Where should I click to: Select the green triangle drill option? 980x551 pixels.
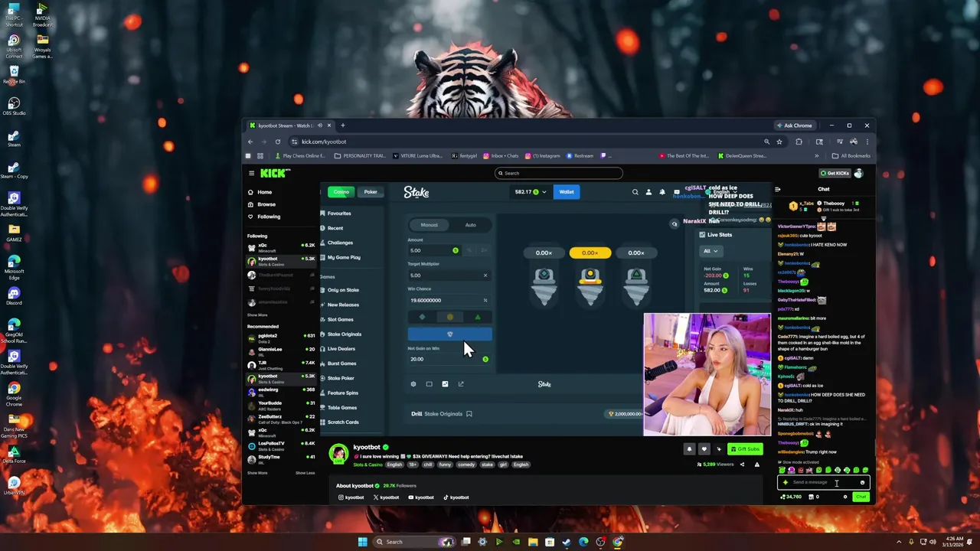click(x=478, y=317)
